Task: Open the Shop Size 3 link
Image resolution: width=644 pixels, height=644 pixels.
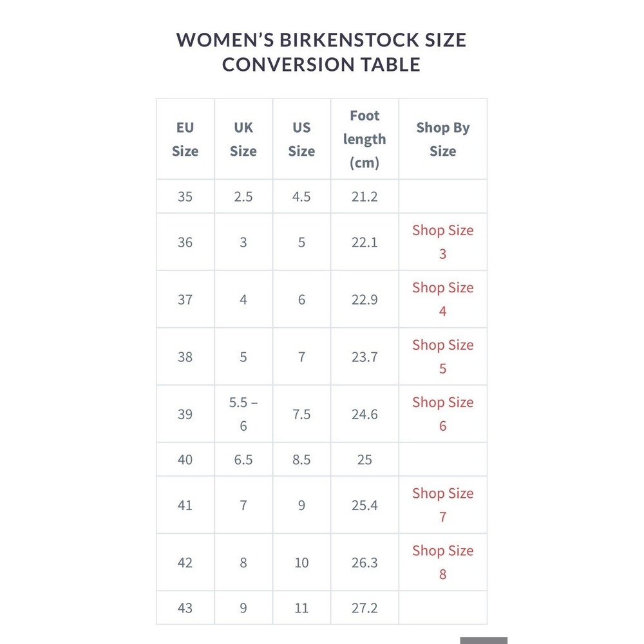Action: 443,242
